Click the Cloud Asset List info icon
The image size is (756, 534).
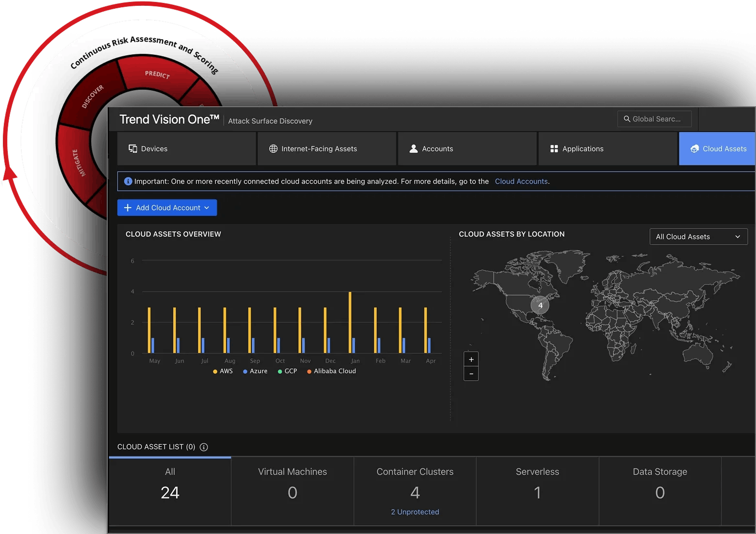pos(204,447)
